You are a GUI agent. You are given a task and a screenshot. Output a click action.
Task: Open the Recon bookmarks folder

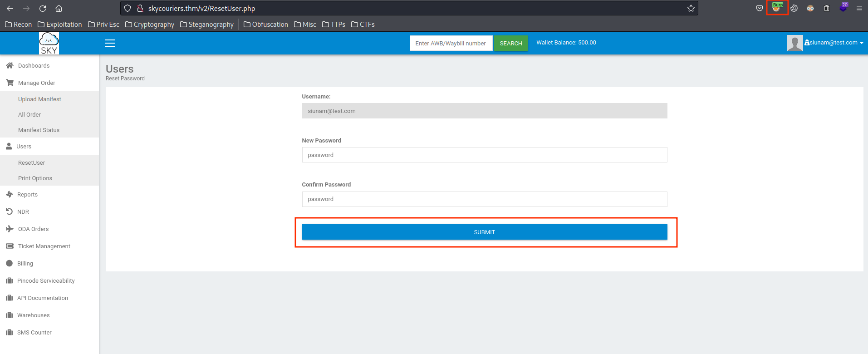point(18,25)
